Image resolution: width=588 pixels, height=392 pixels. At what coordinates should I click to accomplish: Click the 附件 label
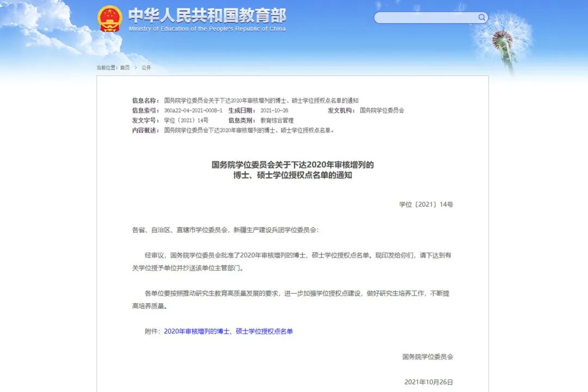pyautogui.click(x=152, y=331)
